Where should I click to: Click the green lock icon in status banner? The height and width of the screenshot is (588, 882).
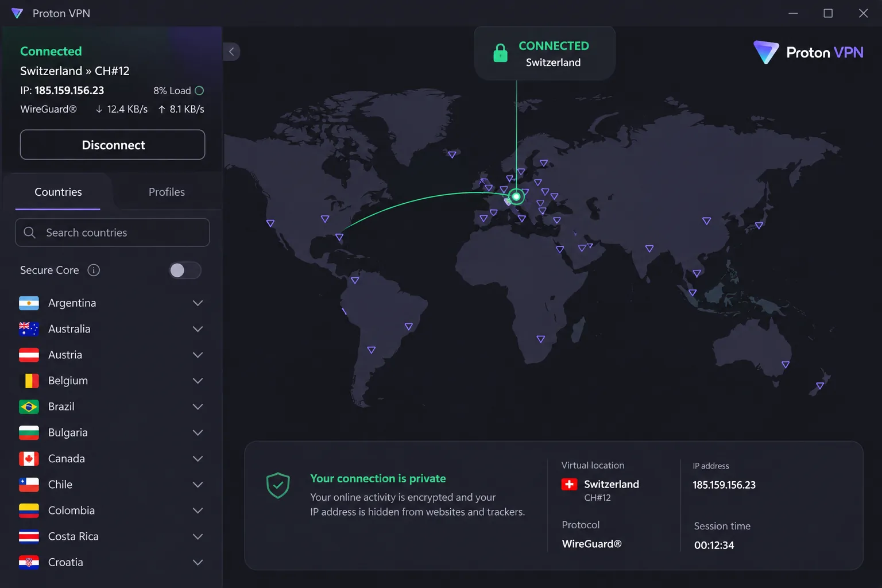(501, 53)
